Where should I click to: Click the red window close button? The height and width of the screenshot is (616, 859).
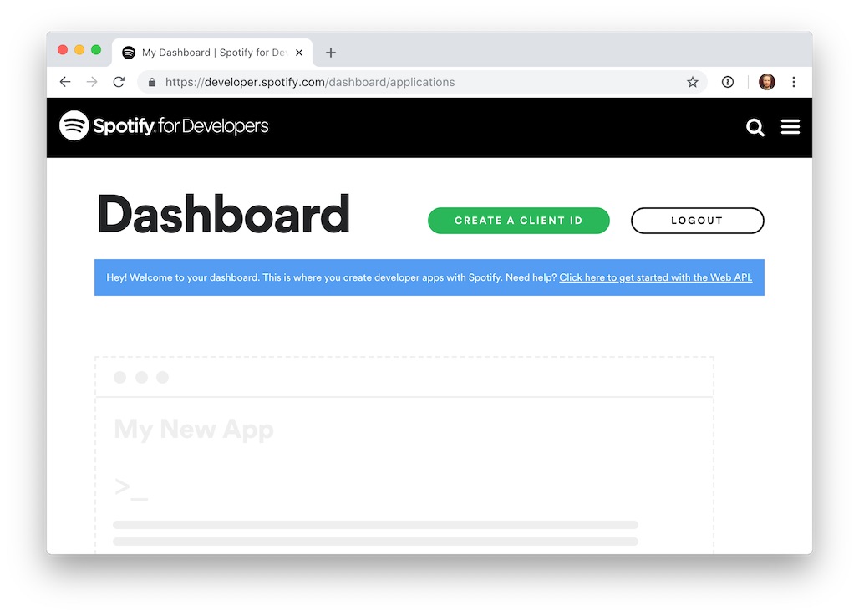[x=63, y=50]
